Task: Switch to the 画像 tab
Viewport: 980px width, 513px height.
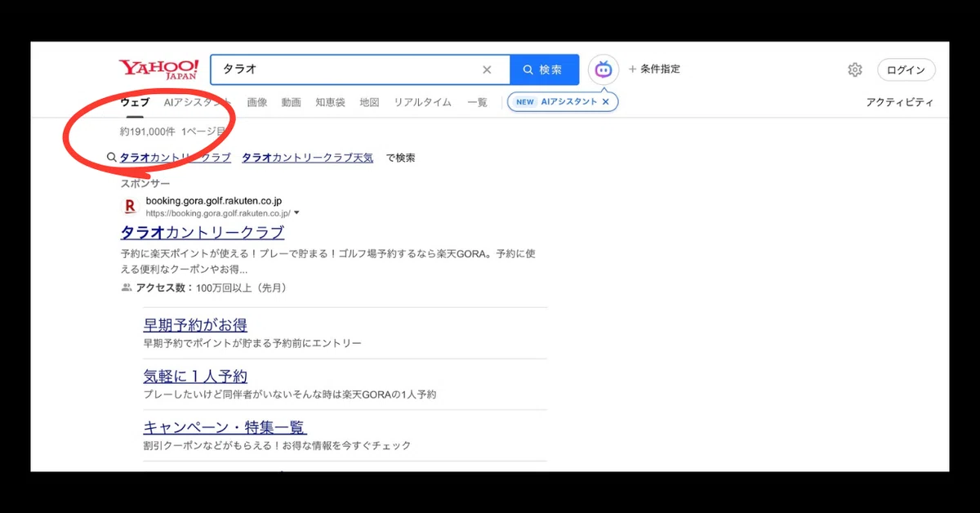Action: coord(257,102)
